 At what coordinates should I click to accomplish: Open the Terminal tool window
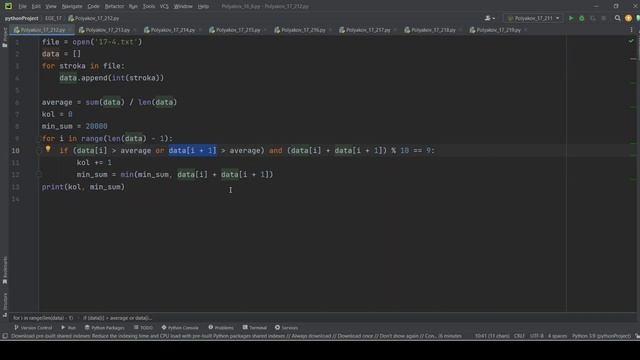coord(254,328)
